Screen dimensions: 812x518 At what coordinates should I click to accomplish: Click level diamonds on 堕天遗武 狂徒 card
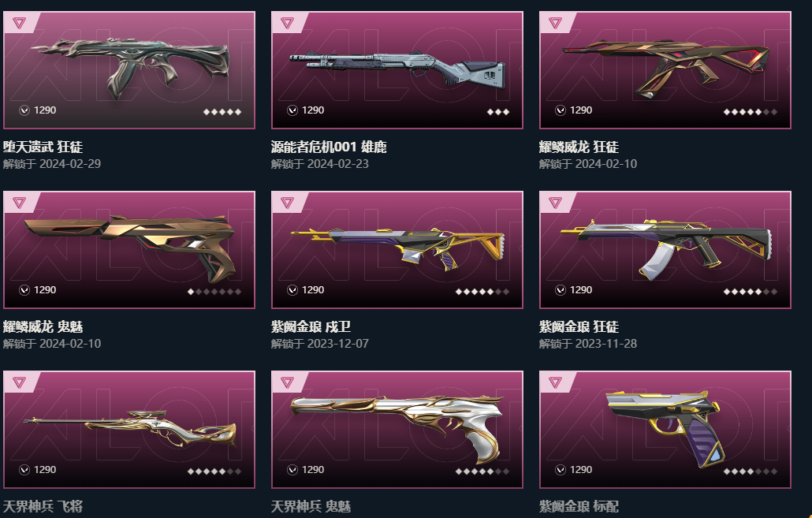(222, 112)
